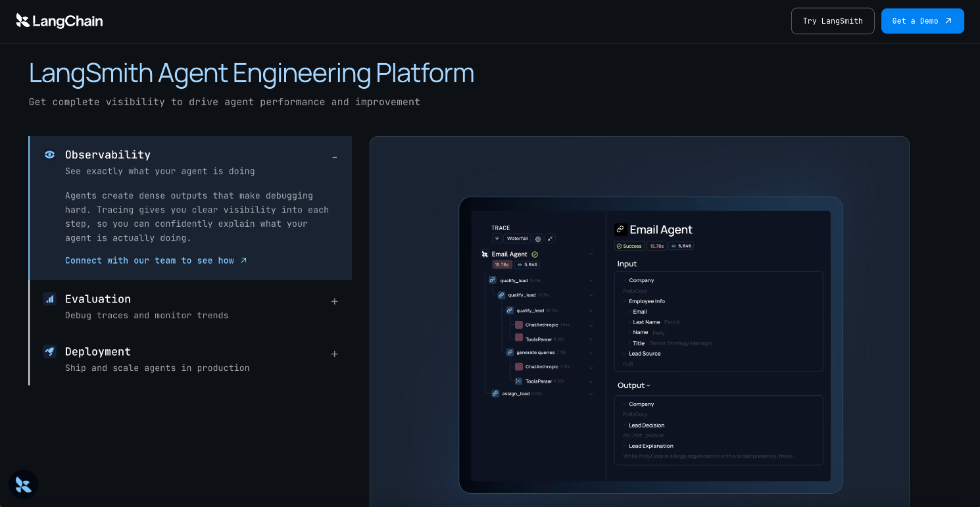Click the Success status badge
This screenshot has height=507, width=980.
pos(629,246)
